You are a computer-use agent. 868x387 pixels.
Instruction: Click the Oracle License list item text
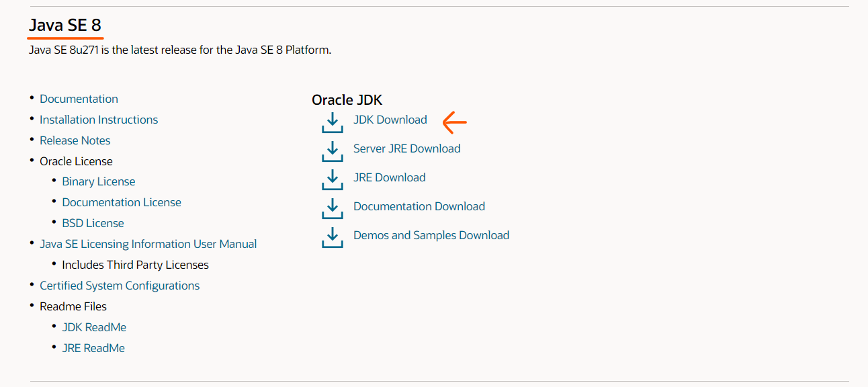tap(76, 161)
